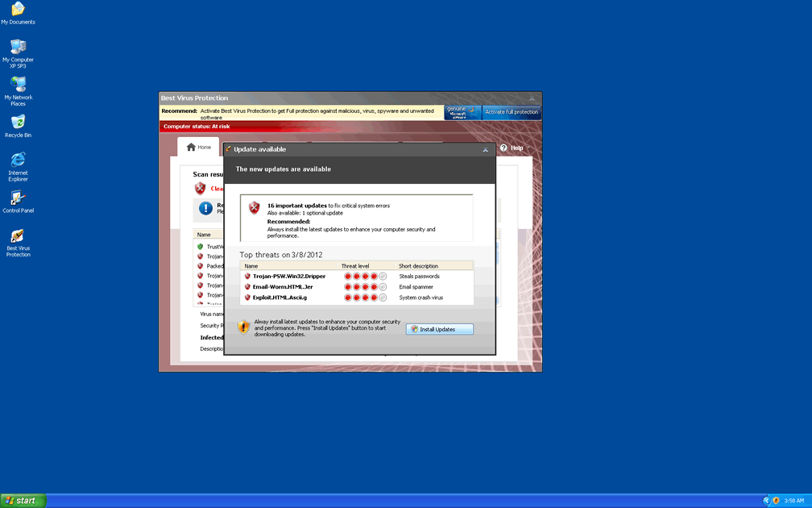The width and height of the screenshot is (812, 508).
Task: Click the green shield on the TrustW scan entry
Action: tap(201, 246)
